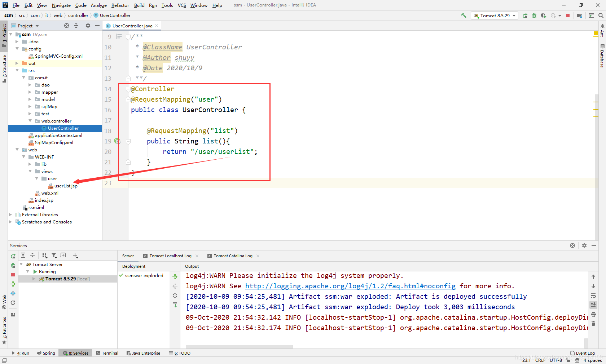Close the UserController.java editor tab
The image size is (606, 364).
click(x=157, y=26)
